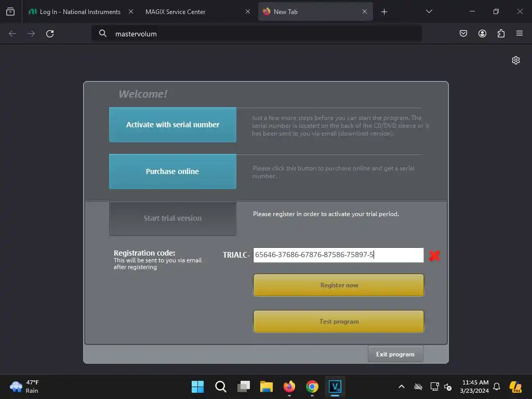Image resolution: width=532 pixels, height=399 pixels.
Task: Click Activate with serial number button
Action: 172,125
